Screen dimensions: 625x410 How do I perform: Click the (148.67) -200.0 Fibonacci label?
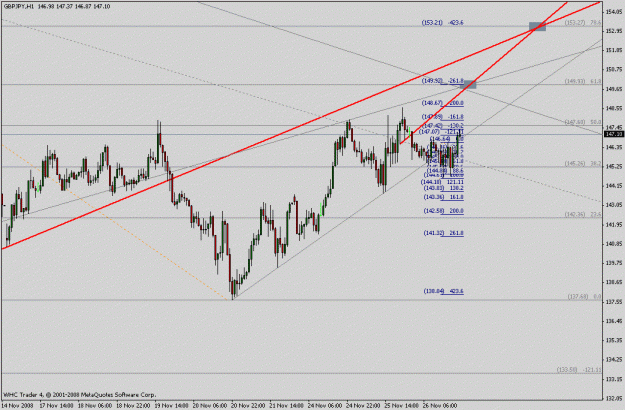tap(442, 103)
